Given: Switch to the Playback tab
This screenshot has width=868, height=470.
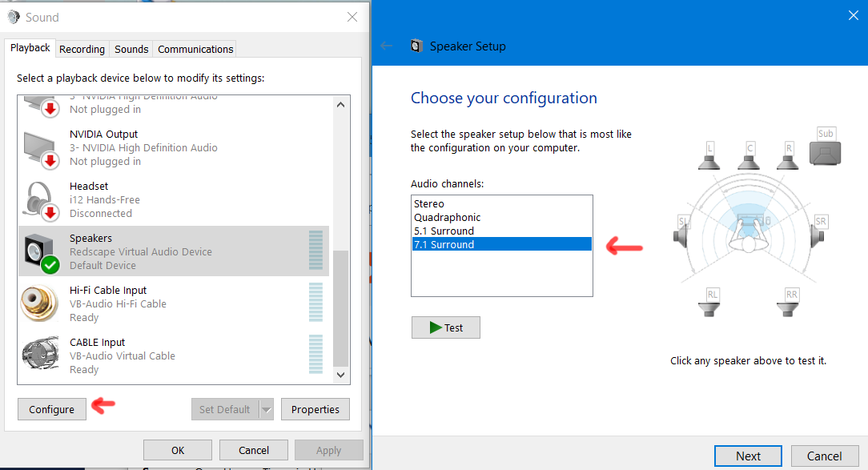Looking at the screenshot, I should (30, 48).
